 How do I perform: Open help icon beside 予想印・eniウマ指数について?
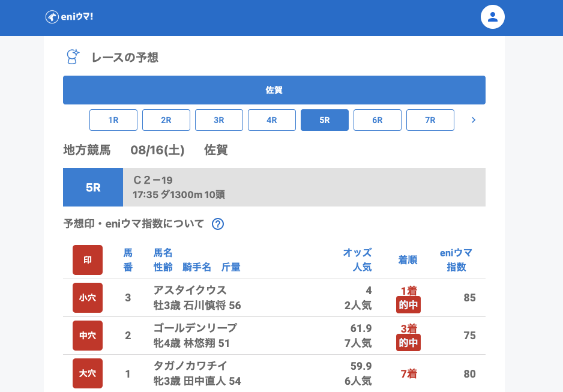218,224
